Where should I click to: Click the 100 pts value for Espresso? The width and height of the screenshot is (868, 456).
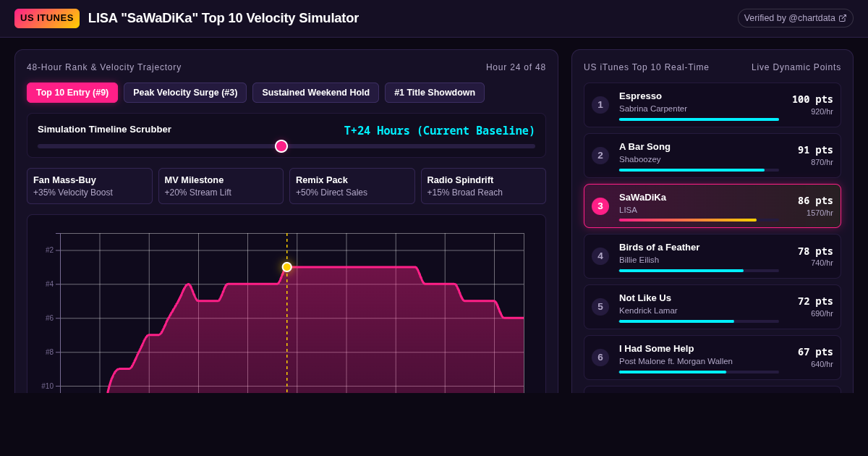(812, 99)
